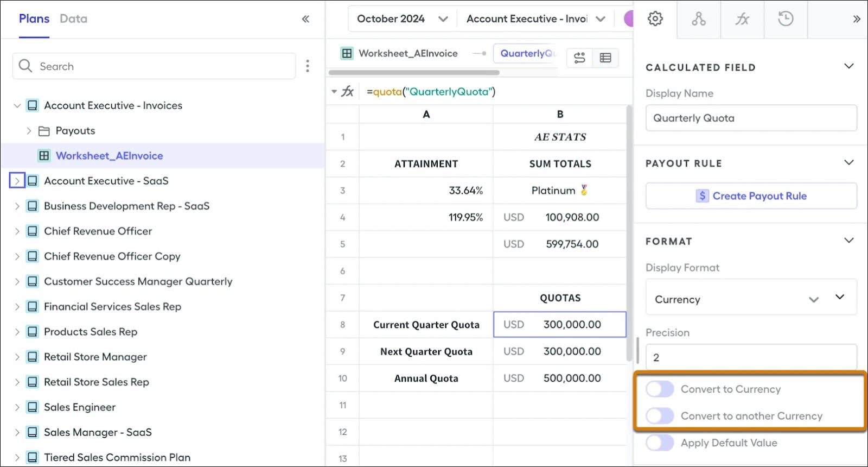Viewport: 868px width, 467px height.
Task: Click the Worksheet_AEInvoice grid icon in breadcrumb
Action: tap(347, 53)
